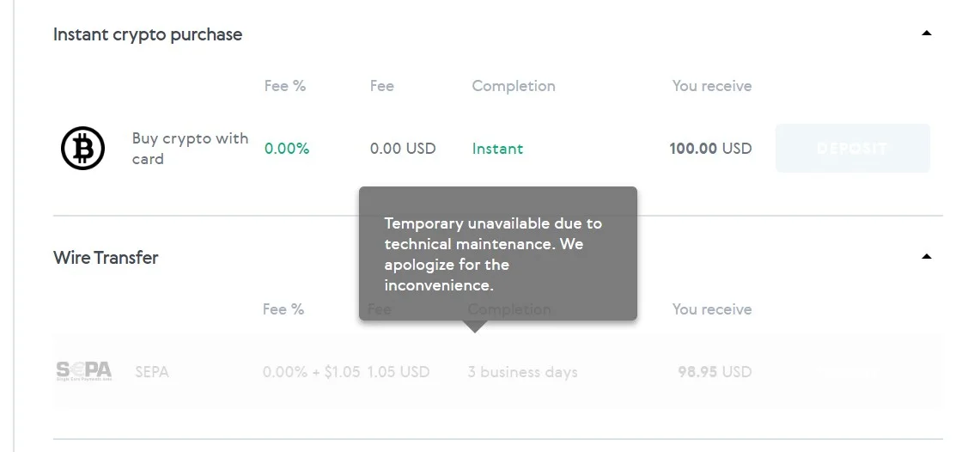Select the Buy crypto with card option
980x452 pixels.
click(x=190, y=148)
